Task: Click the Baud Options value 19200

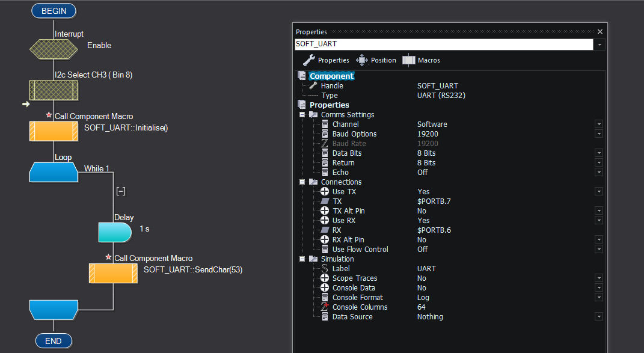Action: [x=428, y=134]
